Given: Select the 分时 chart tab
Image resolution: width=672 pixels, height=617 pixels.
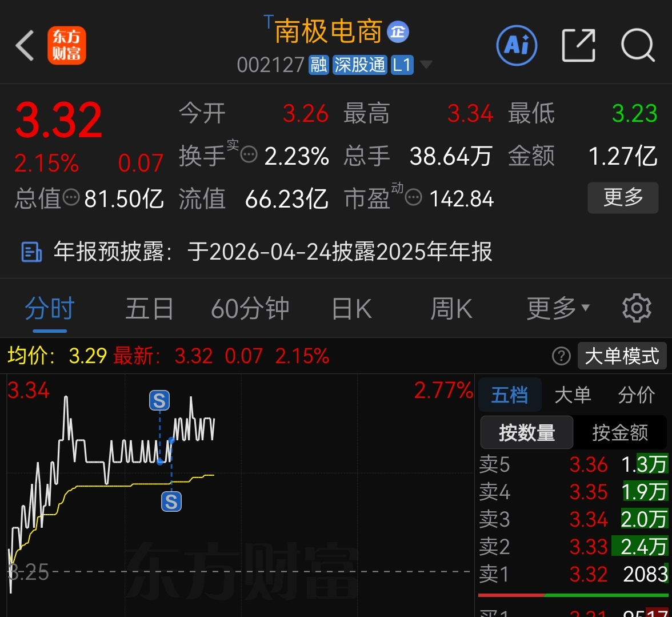Looking at the screenshot, I should tap(50, 309).
